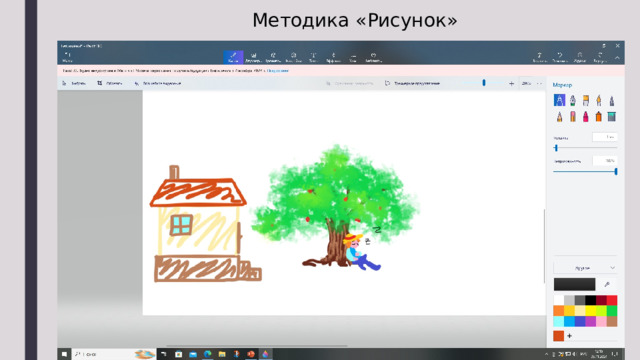Choose the dark red color swatch
The width and height of the screenshot is (640, 360).
(601, 300)
